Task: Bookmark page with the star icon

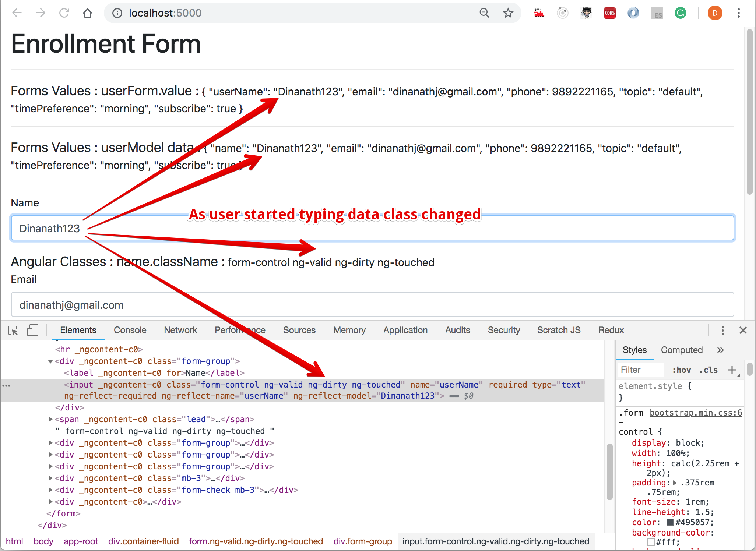Action: tap(508, 13)
